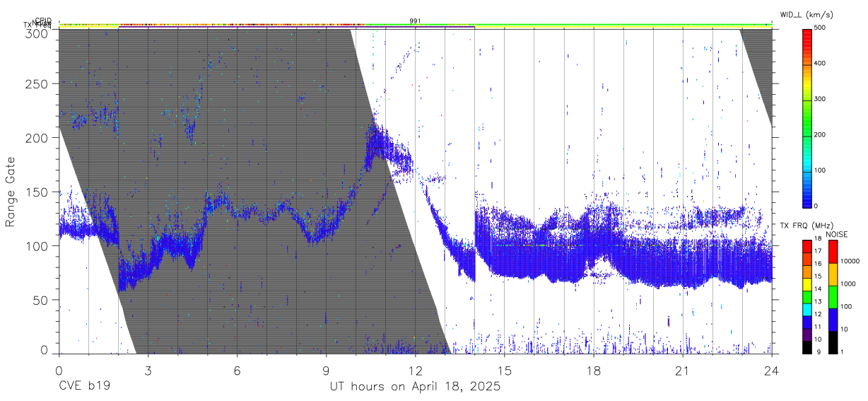The height and width of the screenshot is (401, 868).
Task: Click the "CVE b19" radar label
Action: tap(84, 387)
